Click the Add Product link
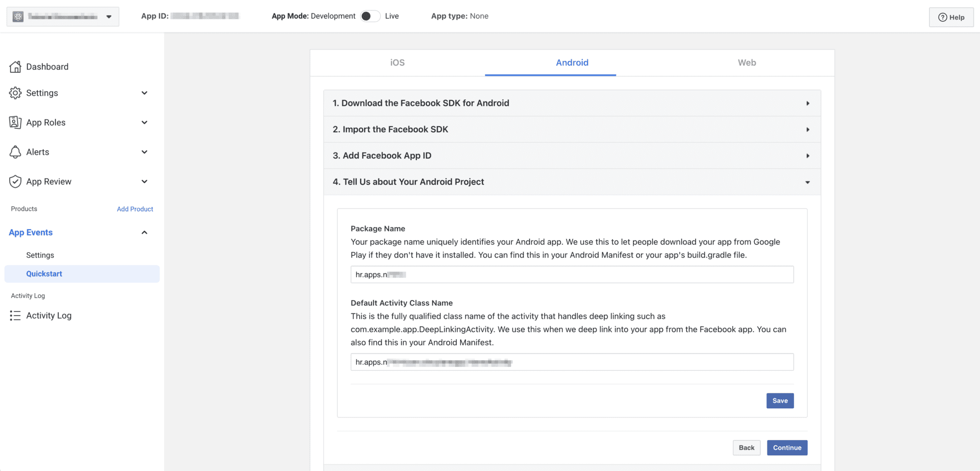 tap(135, 208)
